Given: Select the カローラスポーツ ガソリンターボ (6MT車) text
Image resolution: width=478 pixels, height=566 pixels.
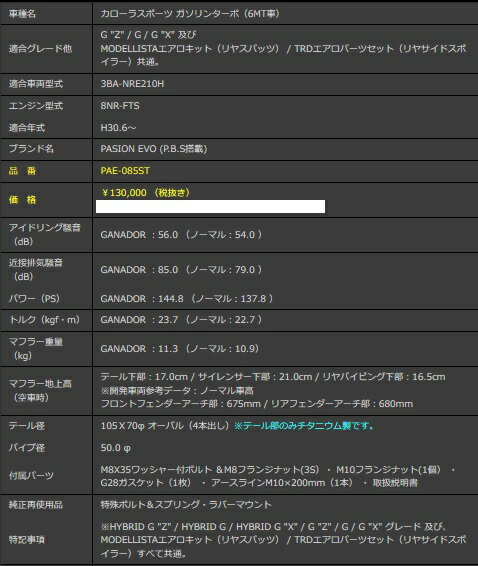Looking at the screenshot, I should (190, 14).
